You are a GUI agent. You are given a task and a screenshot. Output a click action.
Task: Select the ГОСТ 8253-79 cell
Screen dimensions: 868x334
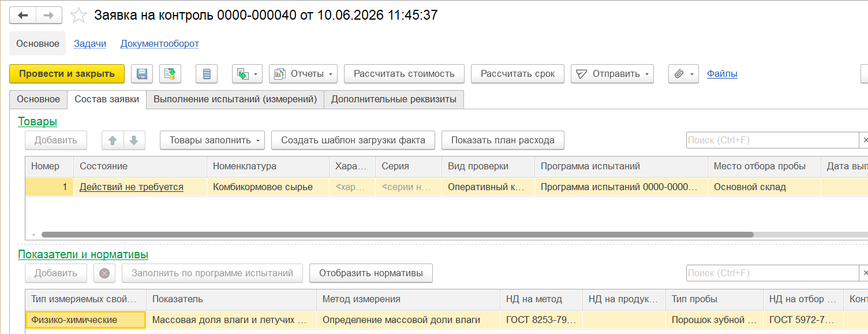click(541, 320)
